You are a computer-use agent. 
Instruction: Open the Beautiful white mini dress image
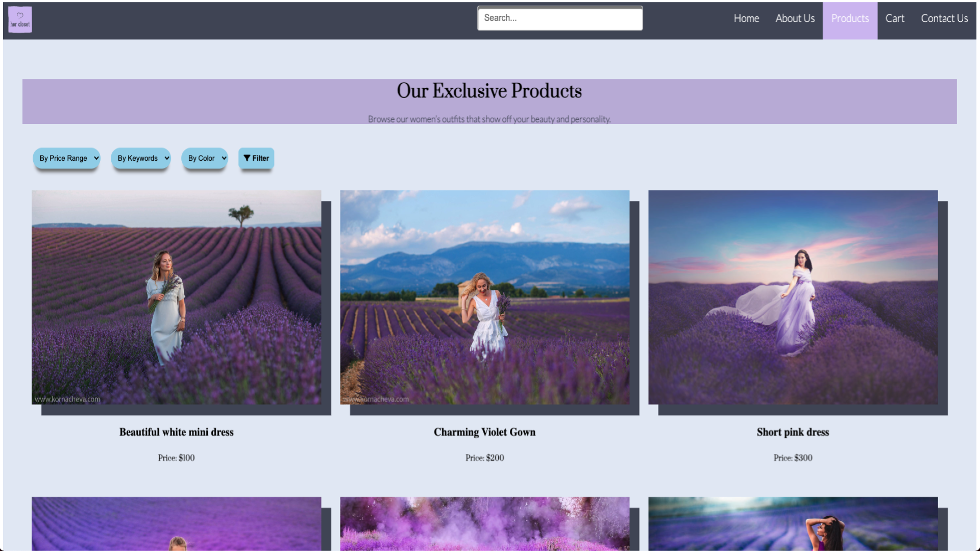pos(177,297)
